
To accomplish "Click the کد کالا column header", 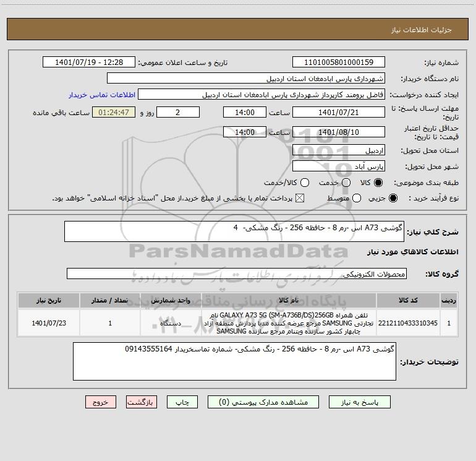I will point(408,300).
